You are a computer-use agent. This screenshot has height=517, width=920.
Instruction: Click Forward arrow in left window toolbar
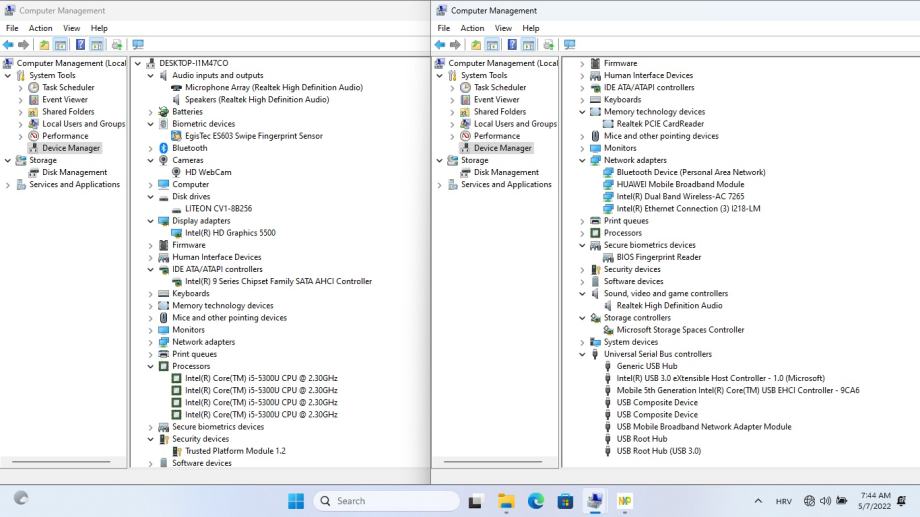pos(23,45)
